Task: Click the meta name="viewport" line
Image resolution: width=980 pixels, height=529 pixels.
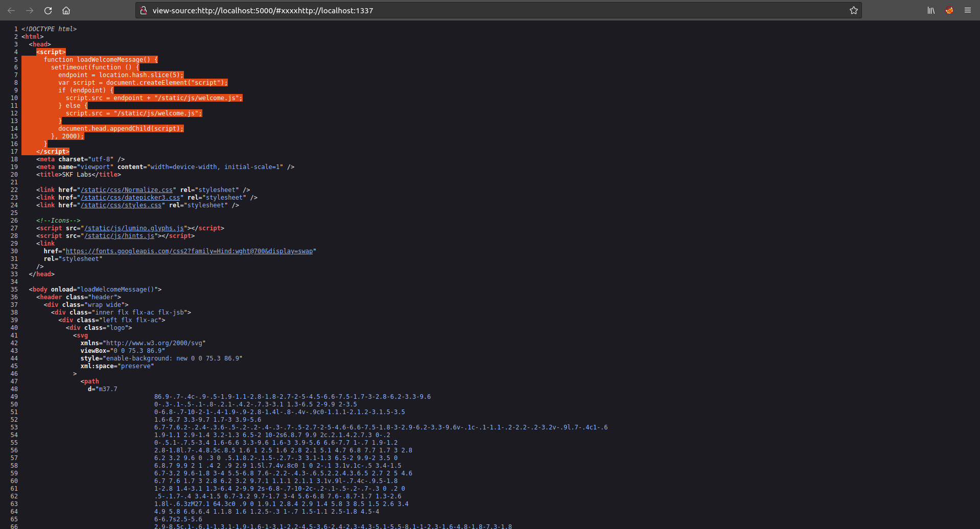Action: pyautogui.click(x=165, y=167)
